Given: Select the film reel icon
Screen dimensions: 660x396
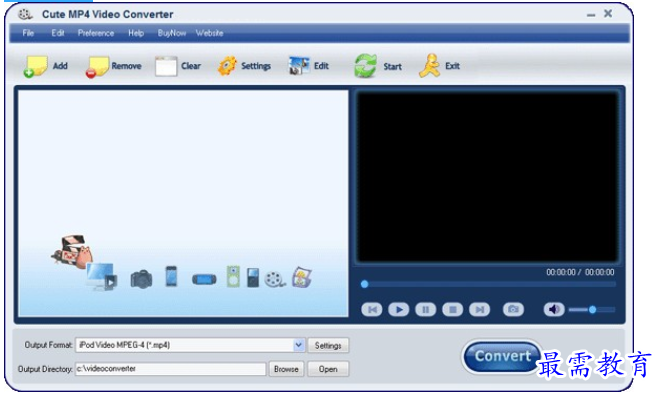Looking at the screenshot, I should pos(275,279).
